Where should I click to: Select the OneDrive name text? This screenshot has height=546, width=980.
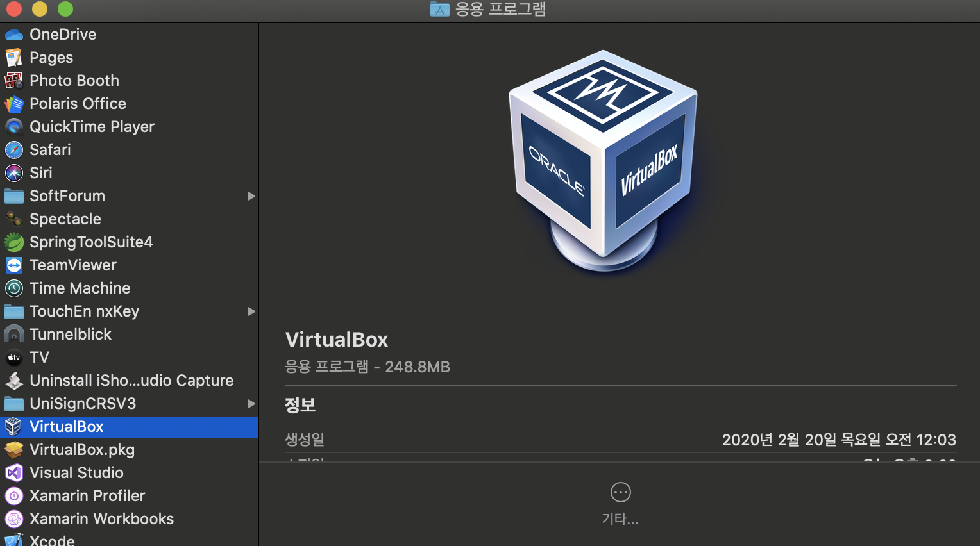pos(63,35)
